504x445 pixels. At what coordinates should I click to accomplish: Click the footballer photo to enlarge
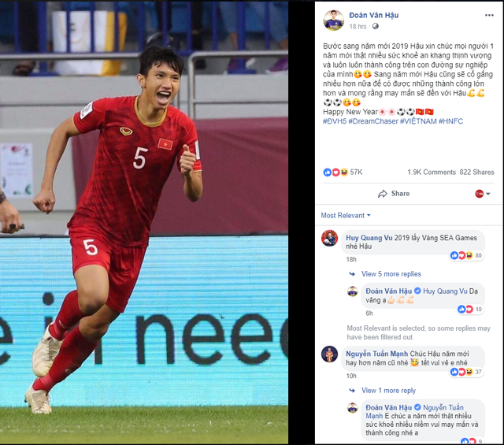pos(144,222)
